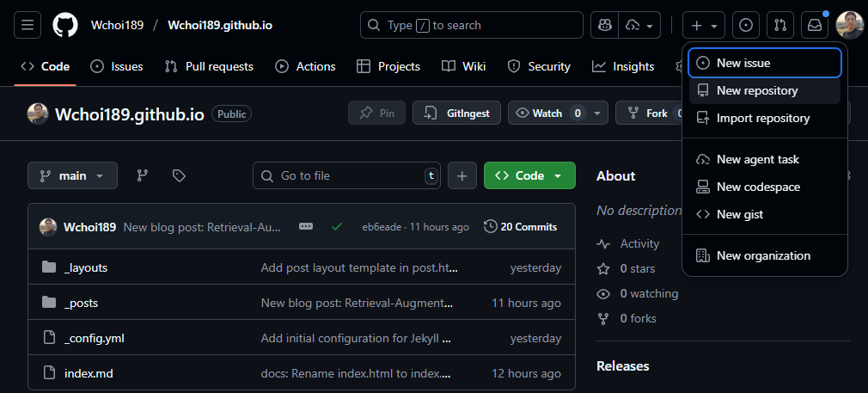Open the _config.yml file name
The width and height of the screenshot is (868, 393).
[x=95, y=338]
